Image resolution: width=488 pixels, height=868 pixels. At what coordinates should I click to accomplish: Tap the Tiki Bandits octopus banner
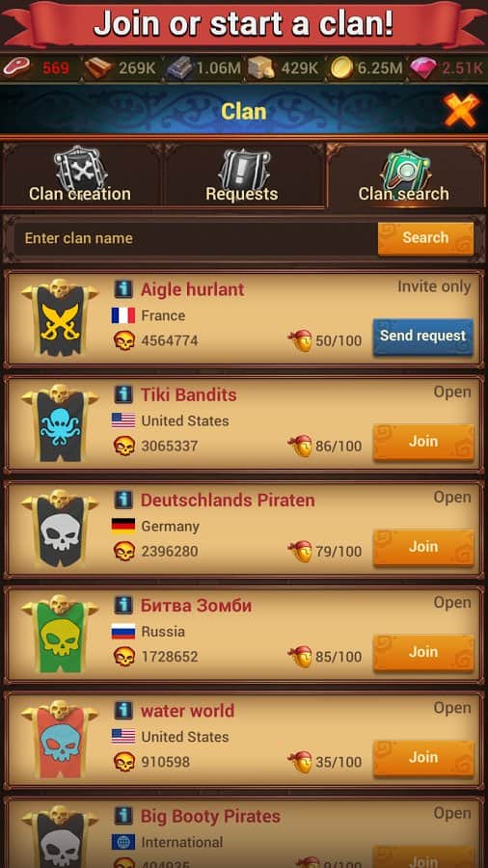(60, 423)
